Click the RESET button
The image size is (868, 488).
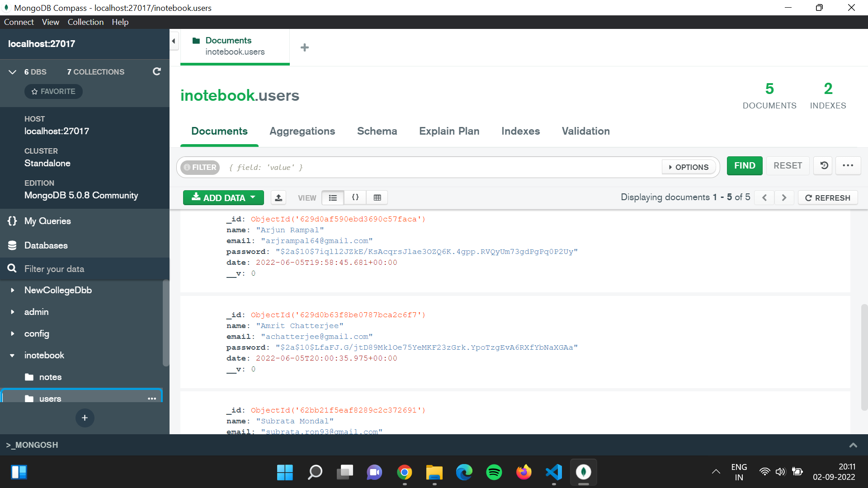point(788,165)
